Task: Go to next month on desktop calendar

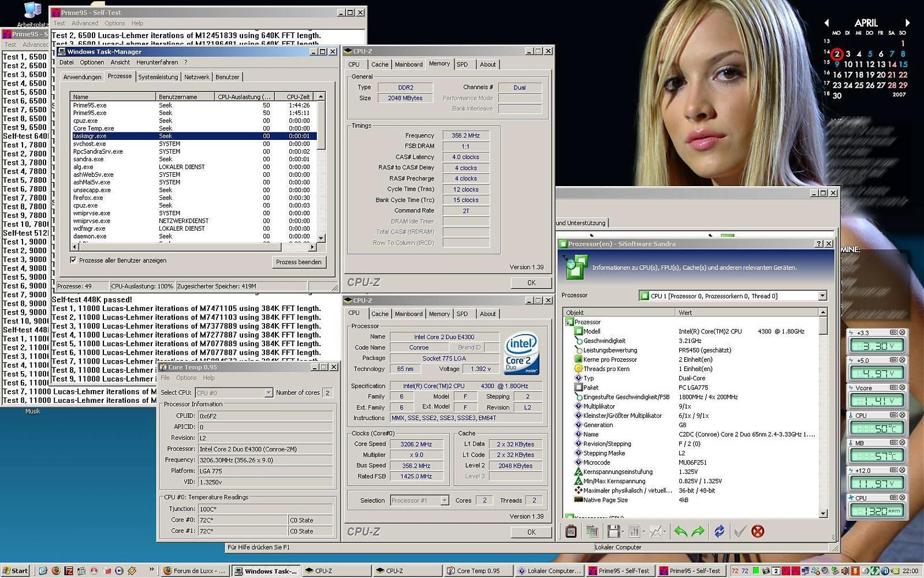Action: point(907,23)
